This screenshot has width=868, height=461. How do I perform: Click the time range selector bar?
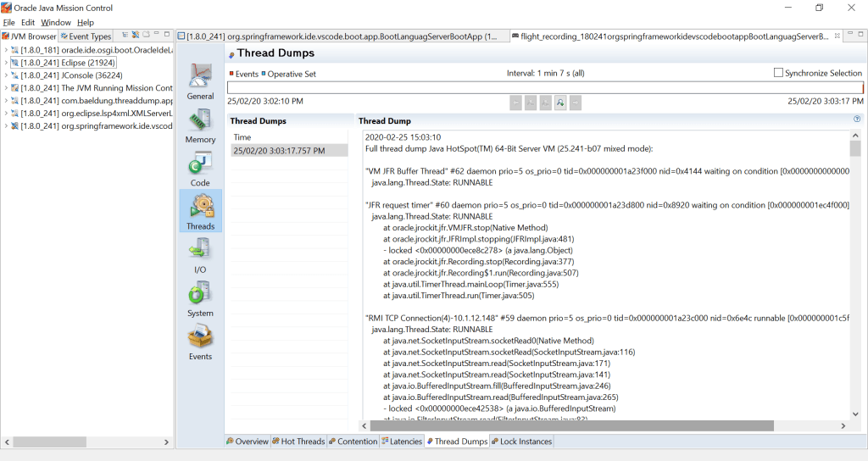[x=545, y=87]
